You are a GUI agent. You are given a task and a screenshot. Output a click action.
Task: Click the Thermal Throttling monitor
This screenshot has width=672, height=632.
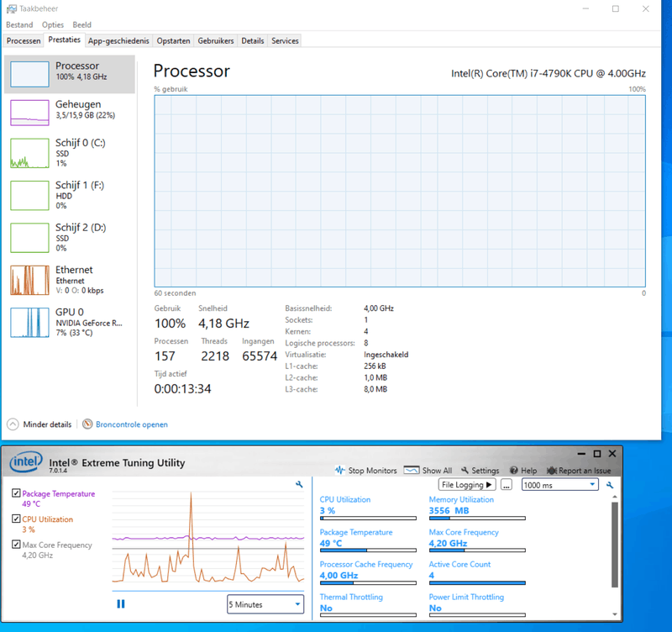[368, 605]
